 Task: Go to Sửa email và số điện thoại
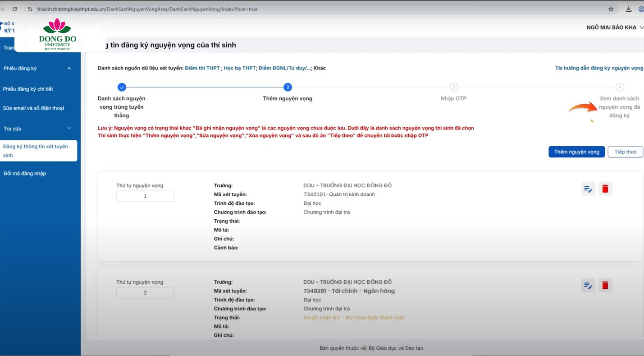click(33, 108)
